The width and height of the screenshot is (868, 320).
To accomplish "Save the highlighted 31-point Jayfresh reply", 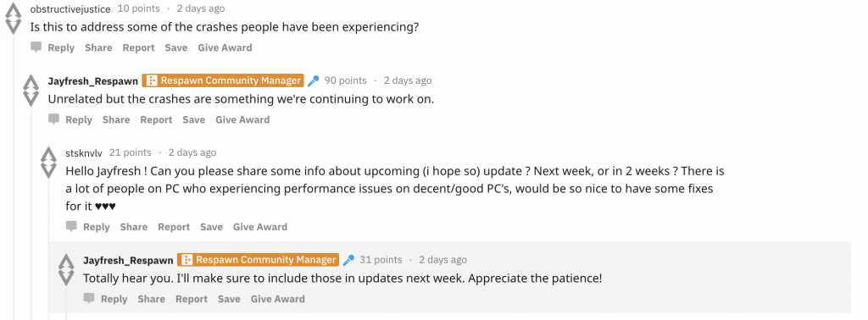I will (229, 299).
